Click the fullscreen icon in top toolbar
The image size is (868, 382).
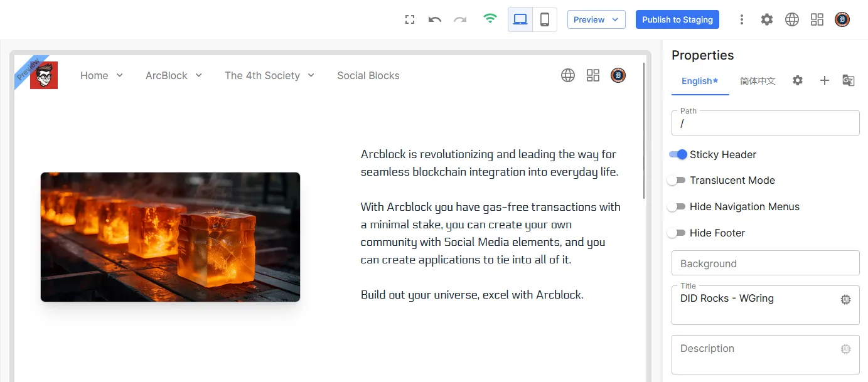point(410,19)
